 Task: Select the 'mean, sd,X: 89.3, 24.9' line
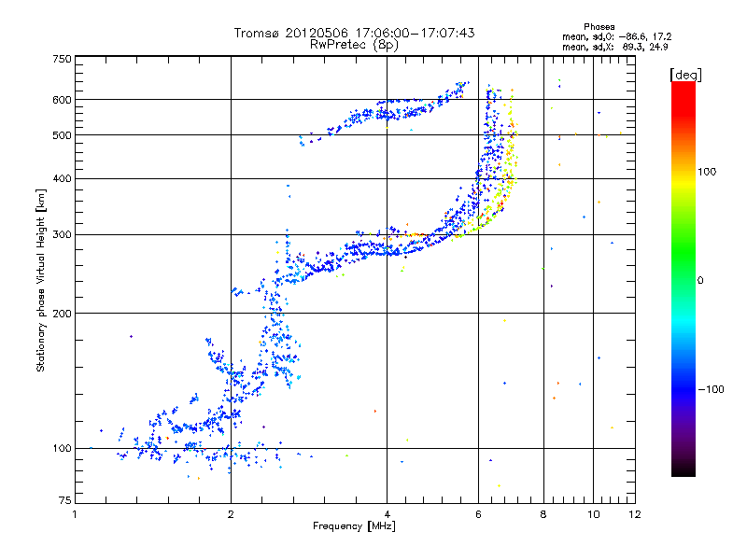pos(615,47)
